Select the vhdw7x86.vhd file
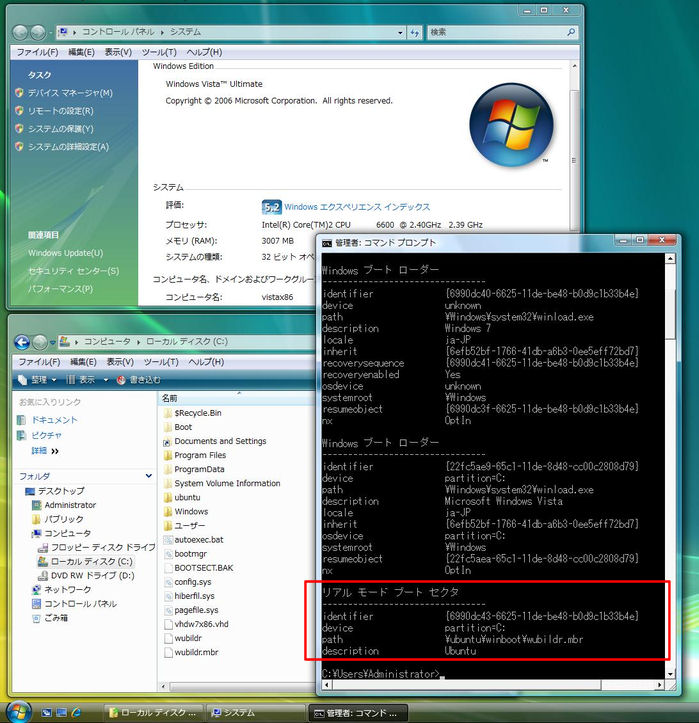Image resolution: width=699 pixels, height=723 pixels. pos(201,624)
